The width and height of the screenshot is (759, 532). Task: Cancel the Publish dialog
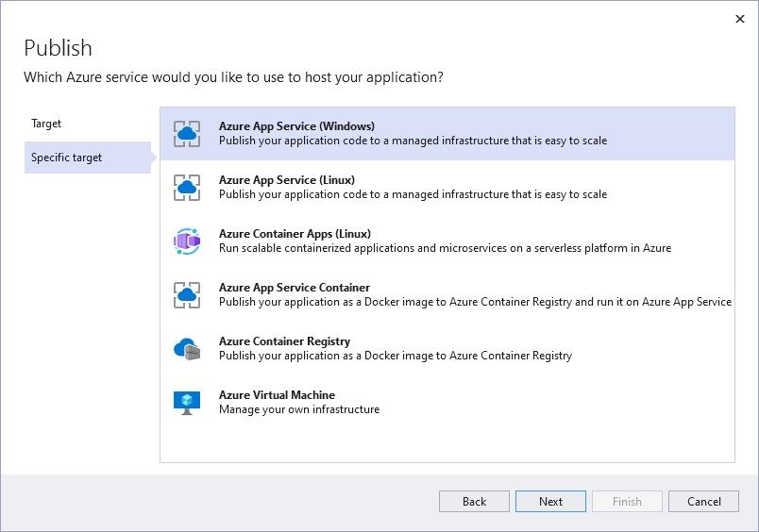(703, 502)
